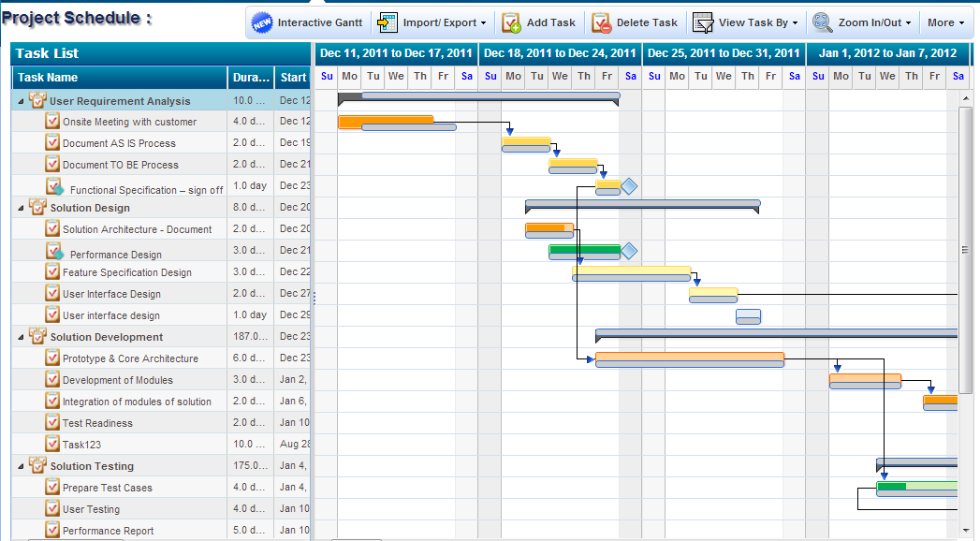
Task: Collapse the Solution Development task group
Action: coord(22,337)
